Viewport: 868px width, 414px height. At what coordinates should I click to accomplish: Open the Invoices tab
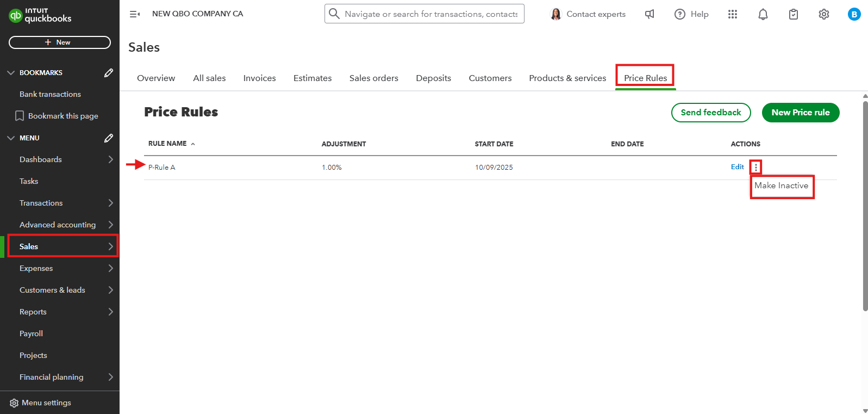pos(259,78)
